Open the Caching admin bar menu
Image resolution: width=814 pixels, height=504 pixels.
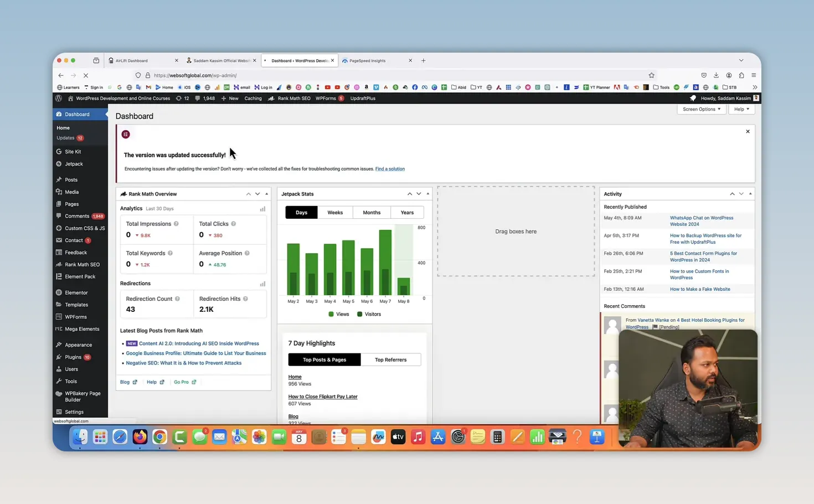pyautogui.click(x=253, y=99)
